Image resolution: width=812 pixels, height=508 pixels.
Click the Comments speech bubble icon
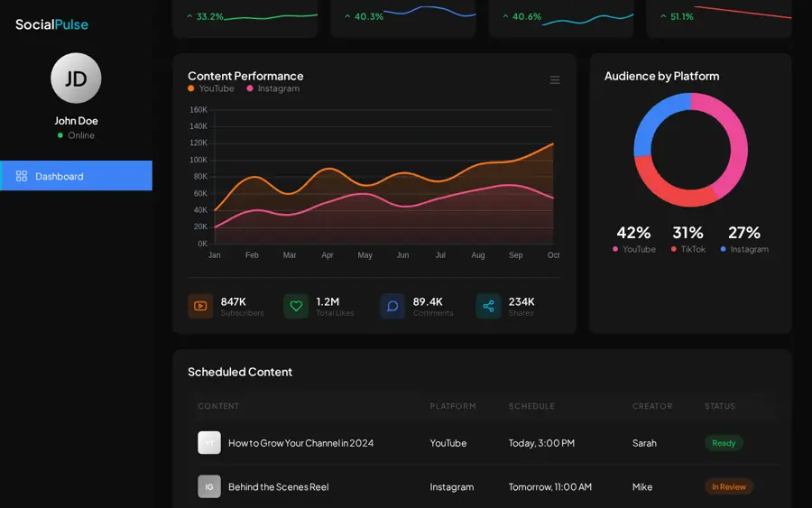pyautogui.click(x=392, y=306)
